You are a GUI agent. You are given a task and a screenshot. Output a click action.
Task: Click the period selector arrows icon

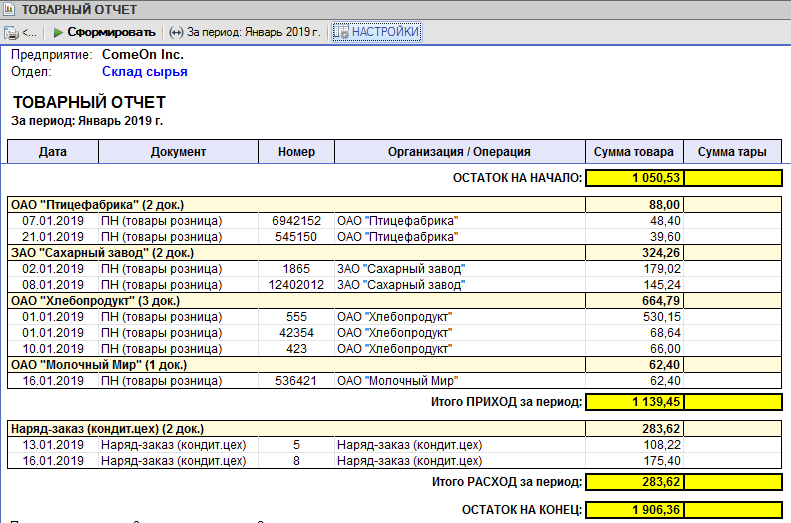[x=176, y=32]
